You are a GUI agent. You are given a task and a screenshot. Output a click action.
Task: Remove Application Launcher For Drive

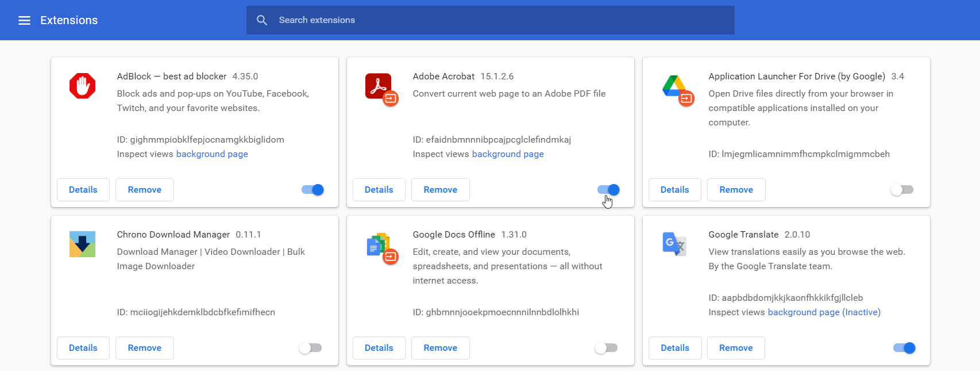point(736,190)
